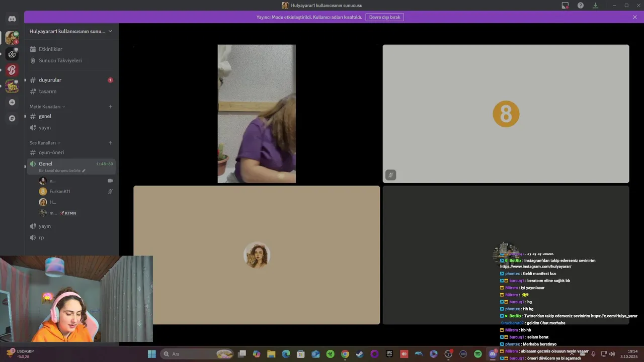Viewport: 644px width, 362px height.
Task: Open the green game-art server icon
Action: (x=12, y=86)
